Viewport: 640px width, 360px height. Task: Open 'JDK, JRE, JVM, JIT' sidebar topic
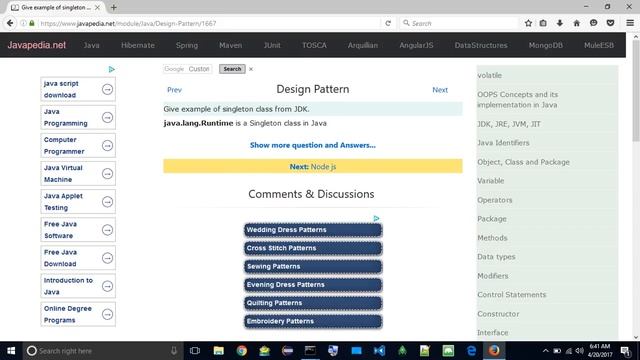[509, 124]
